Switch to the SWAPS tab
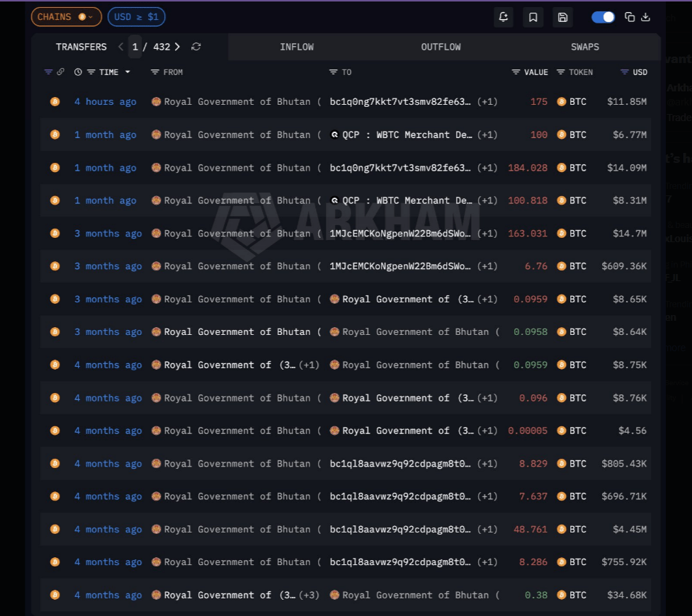Viewport: 692px width, 616px height. (584, 47)
